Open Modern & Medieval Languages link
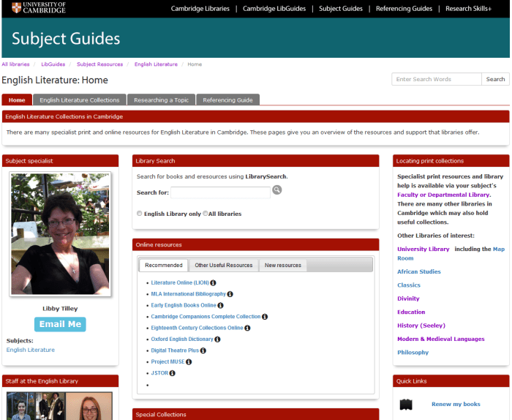The width and height of the screenshot is (512, 420). coord(441,339)
